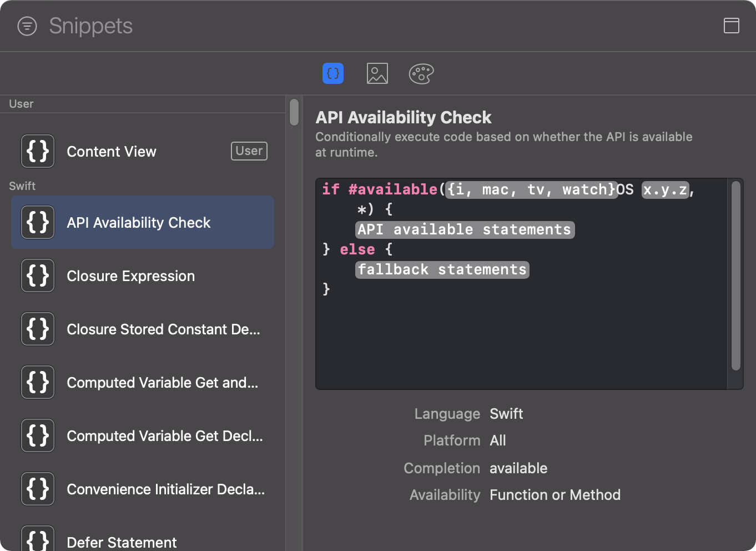Click the Snippets window title
The width and height of the screenshot is (756, 551).
pyautogui.click(x=91, y=26)
